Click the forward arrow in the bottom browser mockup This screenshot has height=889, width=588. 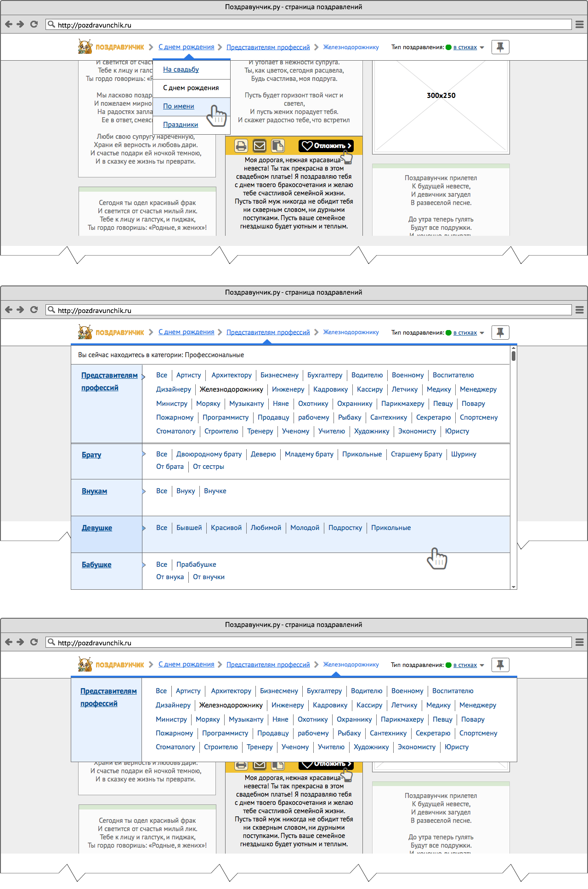pyautogui.click(x=20, y=642)
